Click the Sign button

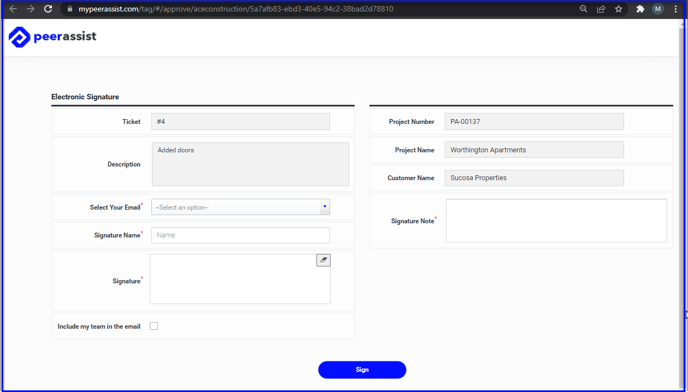point(362,370)
